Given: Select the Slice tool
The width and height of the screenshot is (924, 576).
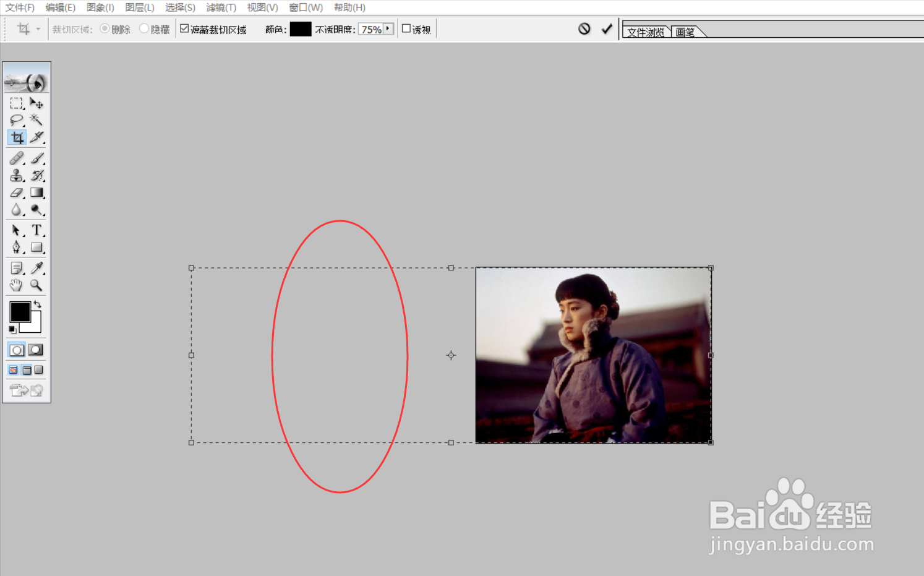Looking at the screenshot, I should tap(36, 137).
